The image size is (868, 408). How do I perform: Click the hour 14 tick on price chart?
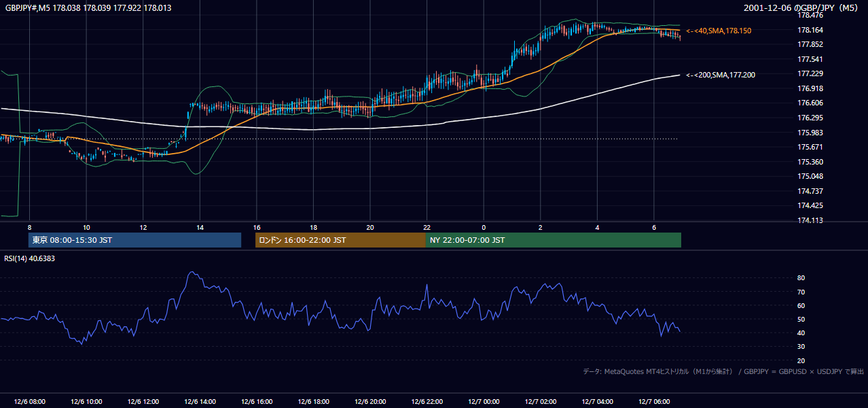point(200,227)
